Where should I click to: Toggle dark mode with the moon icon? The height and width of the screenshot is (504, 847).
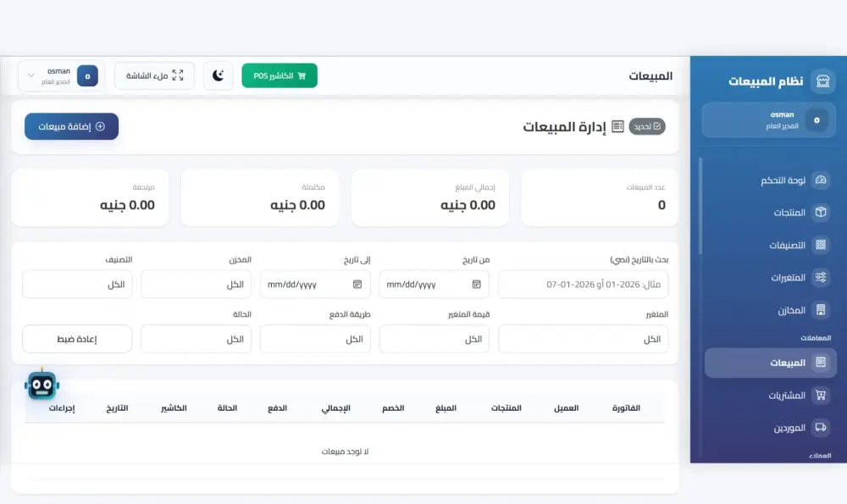point(218,75)
